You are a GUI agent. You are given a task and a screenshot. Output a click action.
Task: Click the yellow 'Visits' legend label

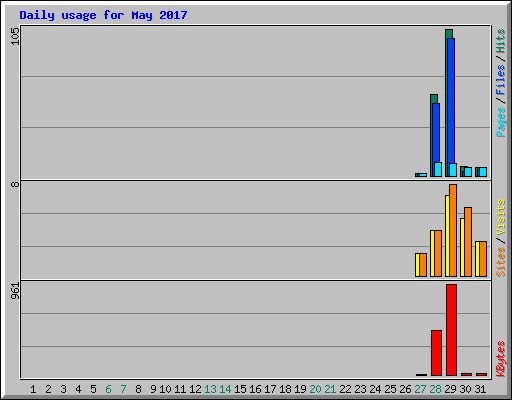tap(501, 217)
